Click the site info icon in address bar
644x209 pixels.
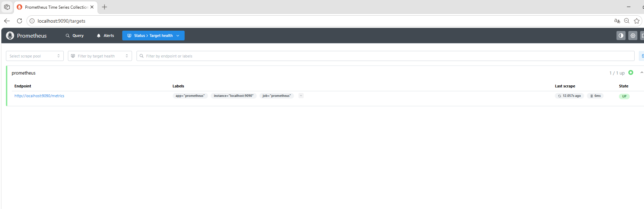[32, 21]
